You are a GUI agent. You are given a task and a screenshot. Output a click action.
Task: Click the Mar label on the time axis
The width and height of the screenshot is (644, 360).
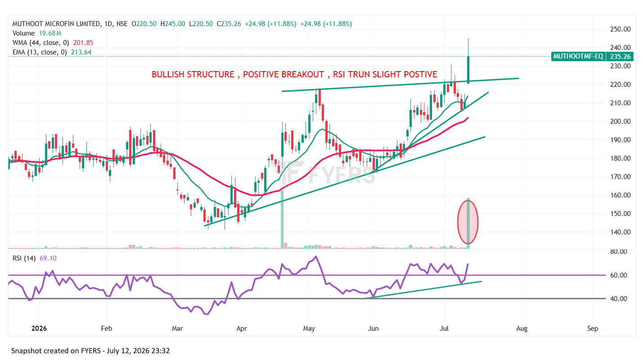[x=177, y=328]
